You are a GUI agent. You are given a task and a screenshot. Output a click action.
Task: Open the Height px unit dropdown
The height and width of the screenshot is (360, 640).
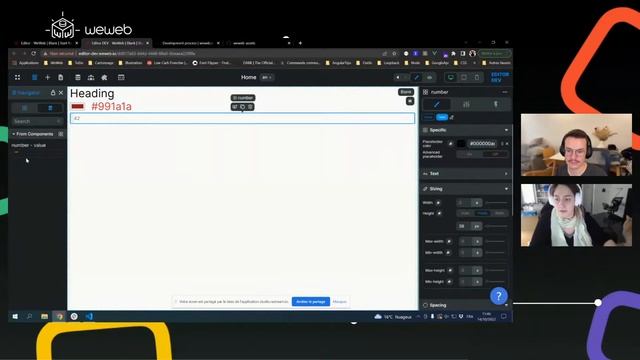tap(477, 226)
